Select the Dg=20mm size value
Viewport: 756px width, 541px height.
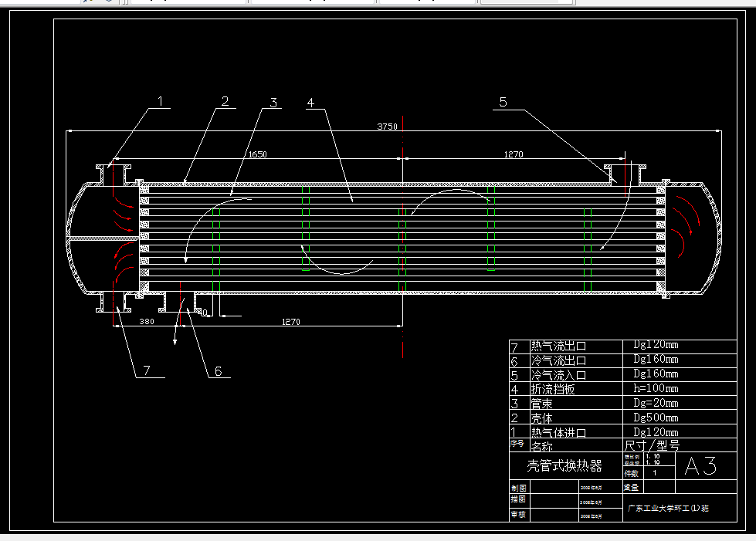coord(656,403)
